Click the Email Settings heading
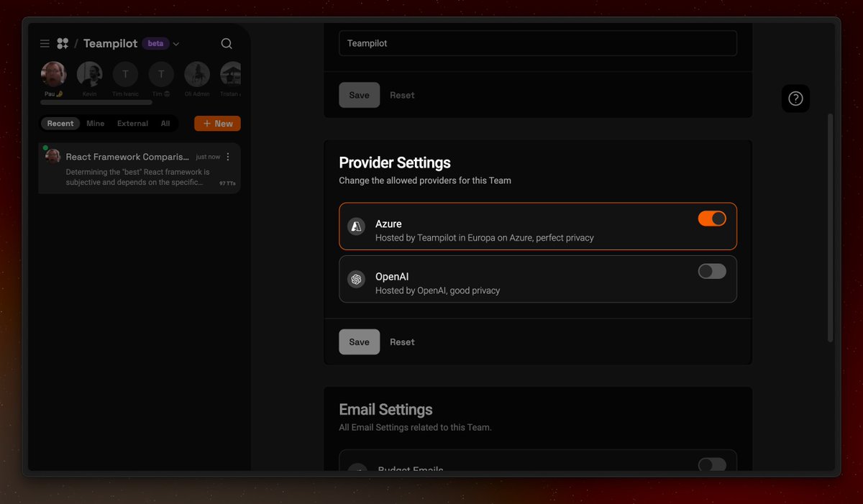The height and width of the screenshot is (504, 863). coord(385,410)
